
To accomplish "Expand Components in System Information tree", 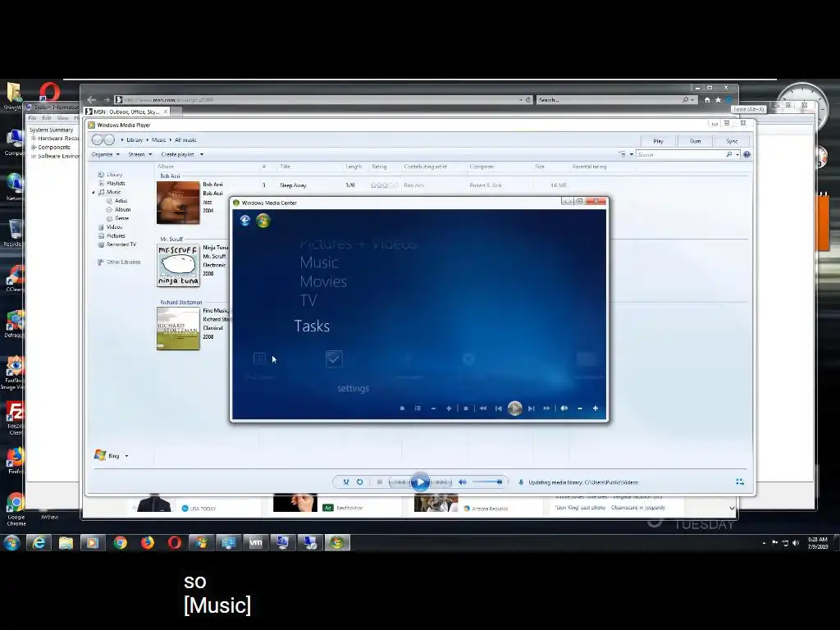I will click(34, 148).
